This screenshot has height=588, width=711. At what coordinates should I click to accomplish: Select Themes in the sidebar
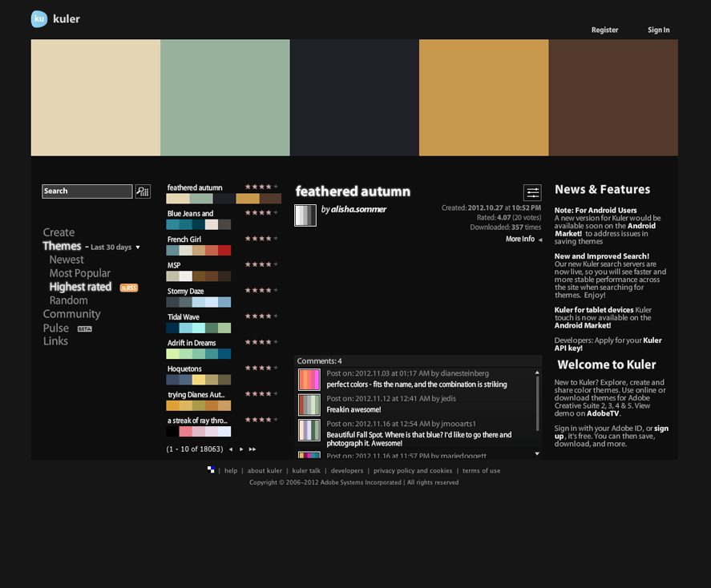[62, 246]
